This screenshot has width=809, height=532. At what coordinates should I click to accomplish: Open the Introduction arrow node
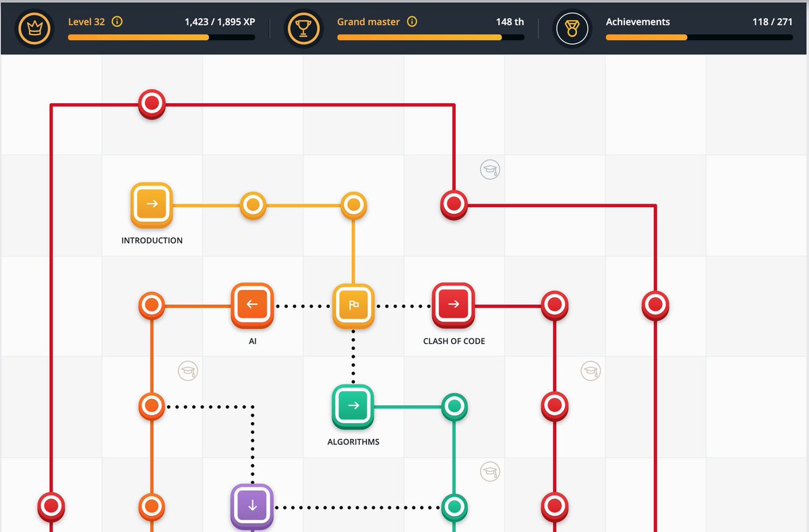click(152, 205)
